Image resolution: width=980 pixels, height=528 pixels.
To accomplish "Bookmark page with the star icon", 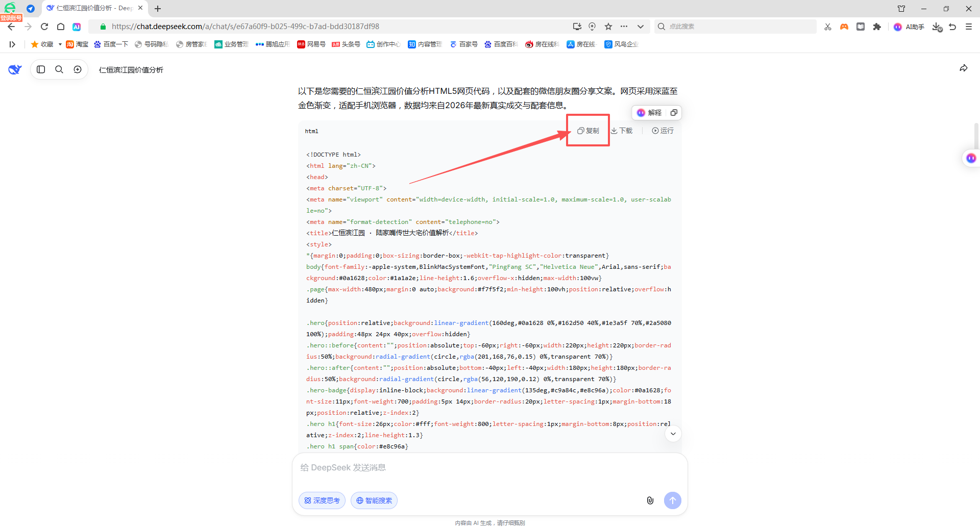I will coord(608,27).
